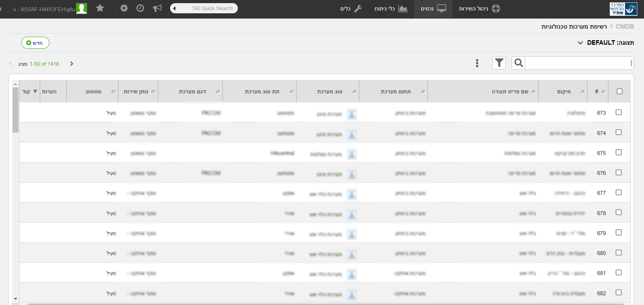Click the שם פריט תצורה column header
The height and width of the screenshot is (305, 644).
click(x=510, y=91)
